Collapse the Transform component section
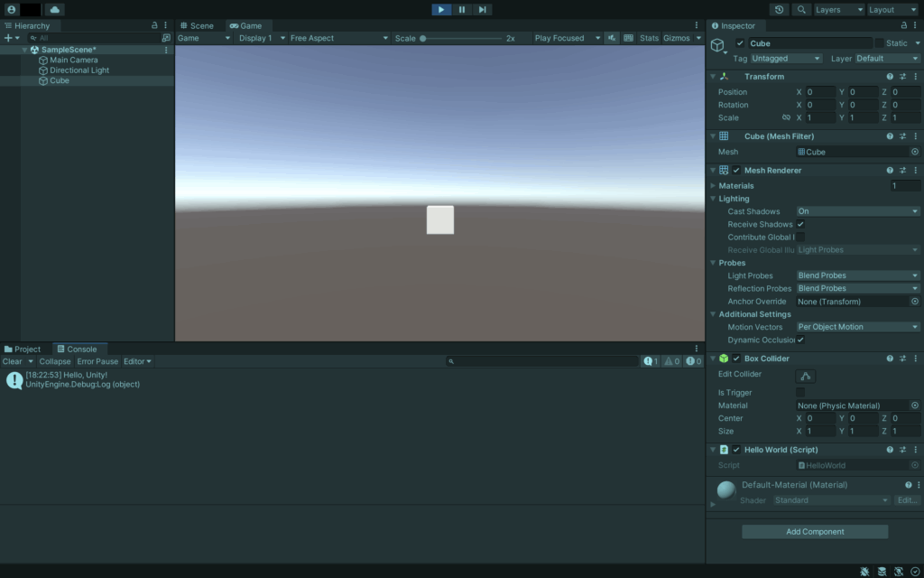The width and height of the screenshot is (924, 578). coord(713,77)
